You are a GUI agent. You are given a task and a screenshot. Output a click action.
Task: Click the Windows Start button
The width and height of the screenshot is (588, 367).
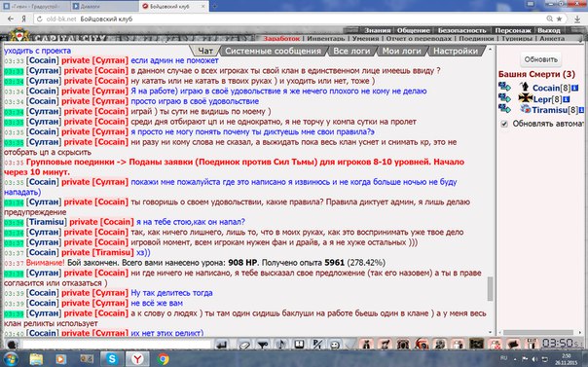tap(12, 359)
